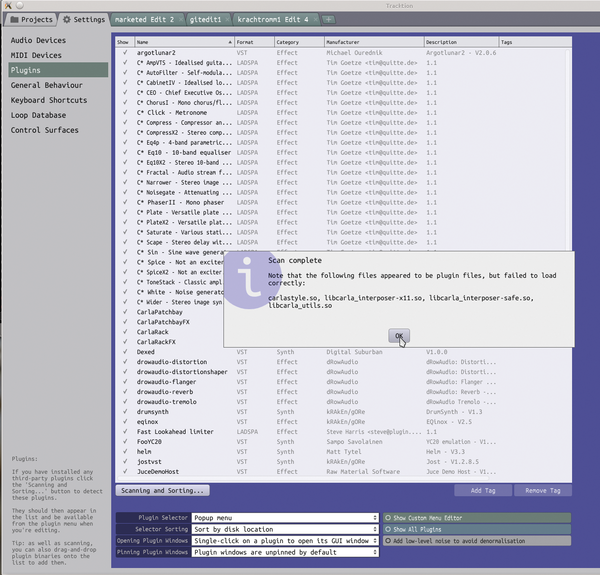
Task: Select the CarlaPatchbay plugin row
Action: coord(170,312)
